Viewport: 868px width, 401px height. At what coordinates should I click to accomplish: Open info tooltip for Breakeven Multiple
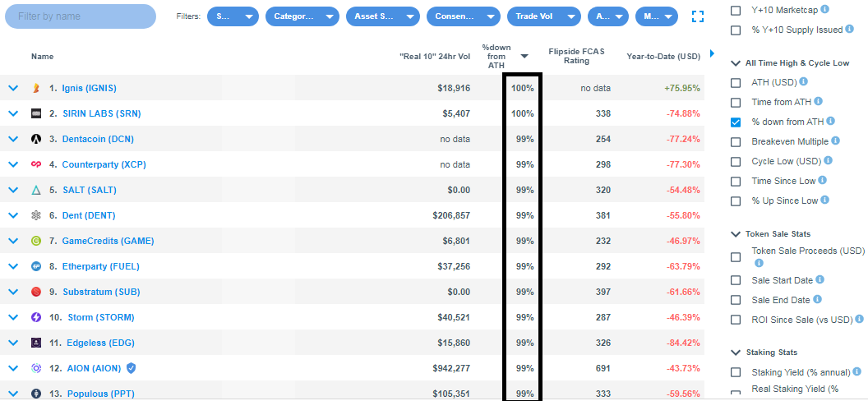836,141
